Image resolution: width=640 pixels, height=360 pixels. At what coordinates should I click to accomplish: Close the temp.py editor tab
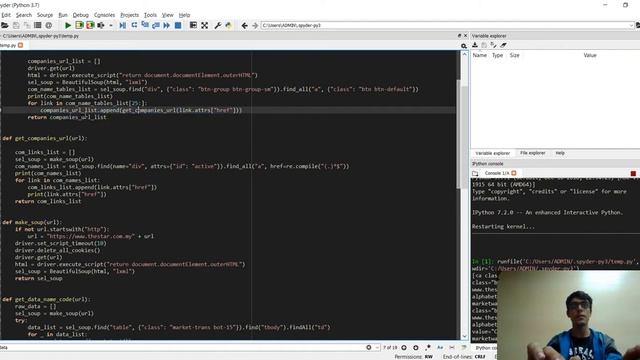point(20,45)
